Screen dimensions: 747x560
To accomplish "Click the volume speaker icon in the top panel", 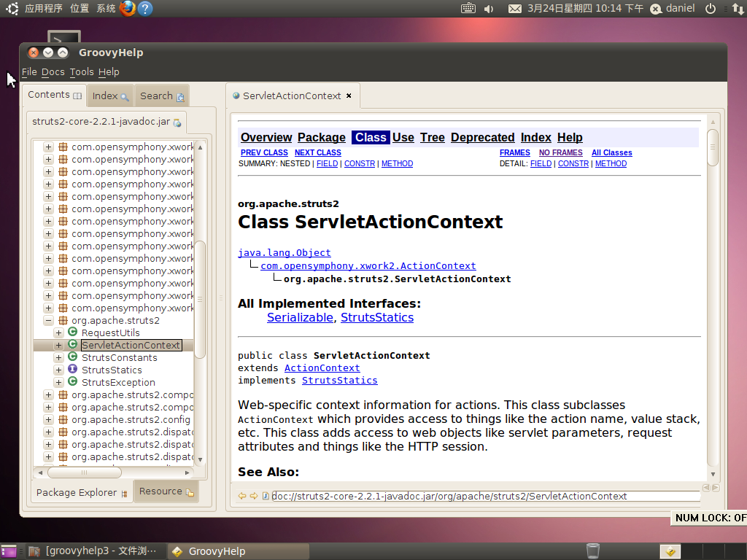I will tap(489, 9).
